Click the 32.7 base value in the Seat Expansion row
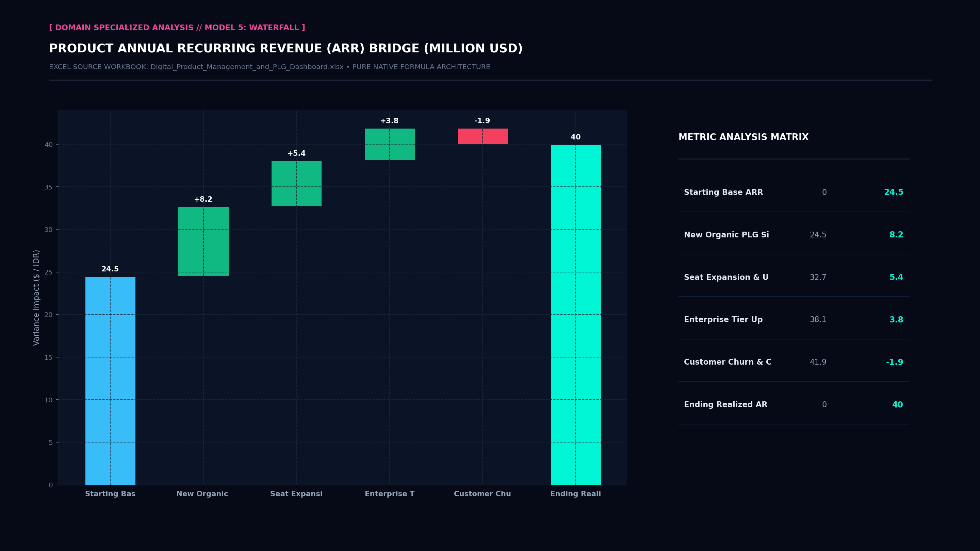The height and width of the screenshot is (551, 980). [x=818, y=277]
